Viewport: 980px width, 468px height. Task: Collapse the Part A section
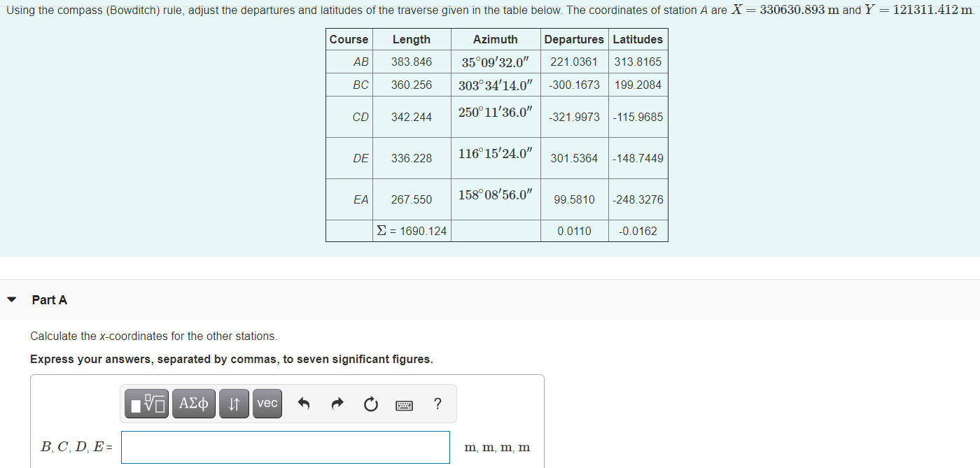[10, 299]
